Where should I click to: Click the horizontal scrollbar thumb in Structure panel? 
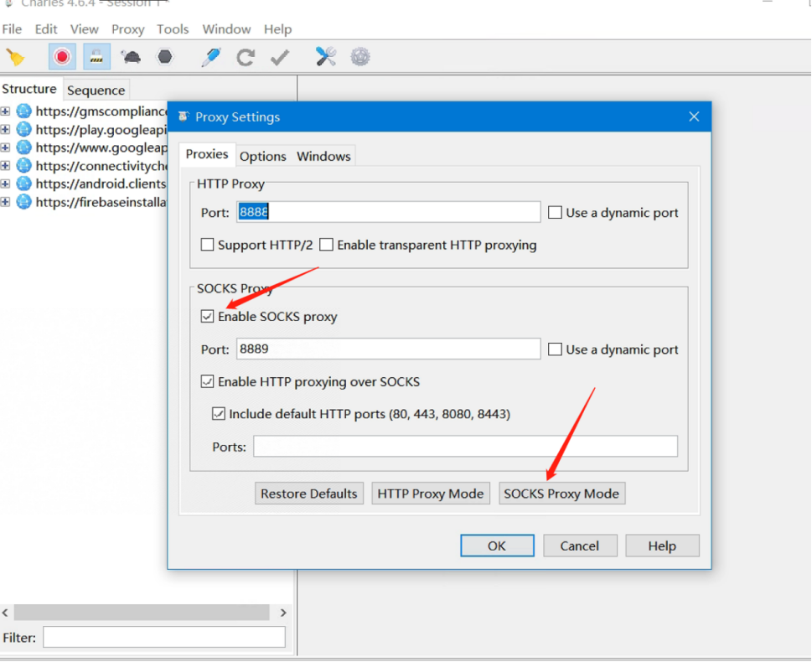click(142, 613)
